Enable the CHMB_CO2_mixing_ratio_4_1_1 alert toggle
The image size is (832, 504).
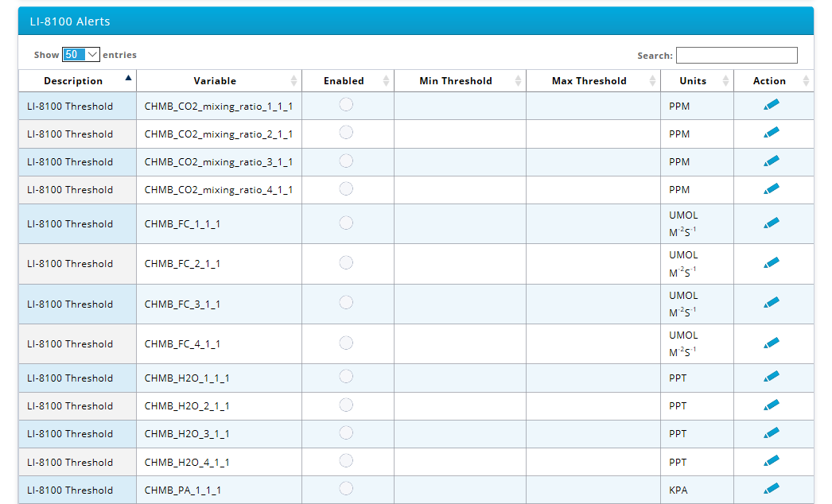346,188
